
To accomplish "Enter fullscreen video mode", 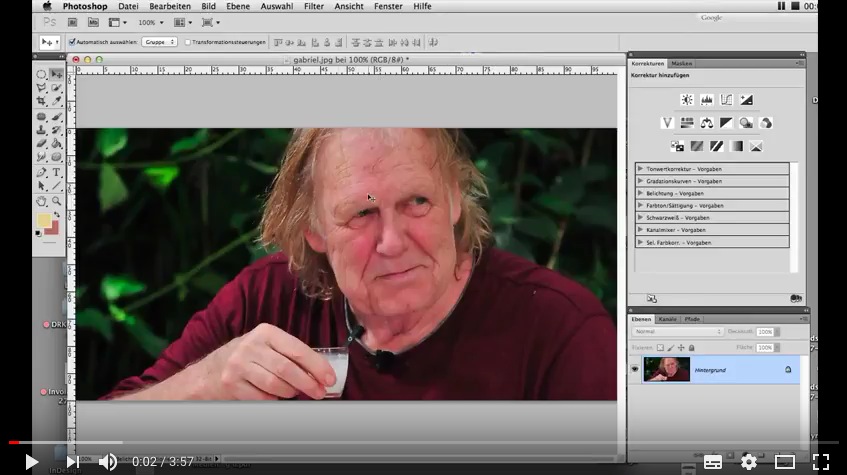I will pyautogui.click(x=821, y=462).
